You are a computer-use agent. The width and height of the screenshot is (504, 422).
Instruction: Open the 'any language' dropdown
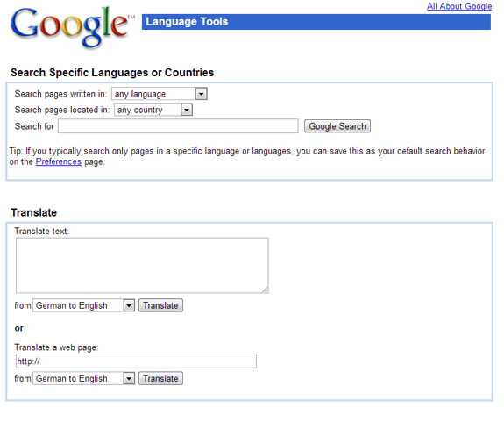[x=160, y=94]
